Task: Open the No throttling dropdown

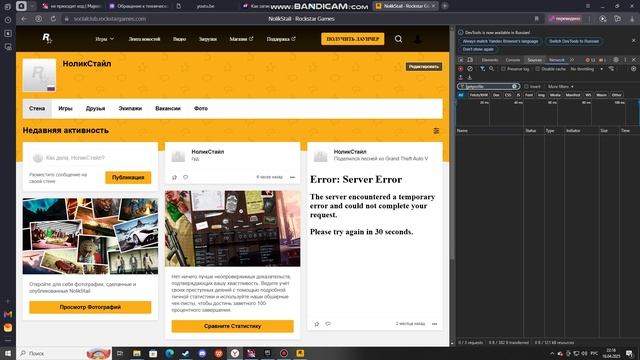Action: click(587, 69)
